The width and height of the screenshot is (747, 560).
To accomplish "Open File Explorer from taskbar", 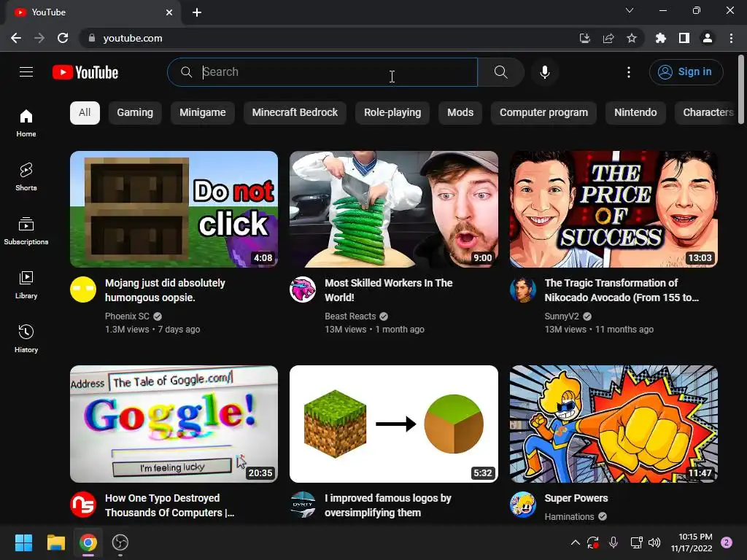I will (55, 542).
